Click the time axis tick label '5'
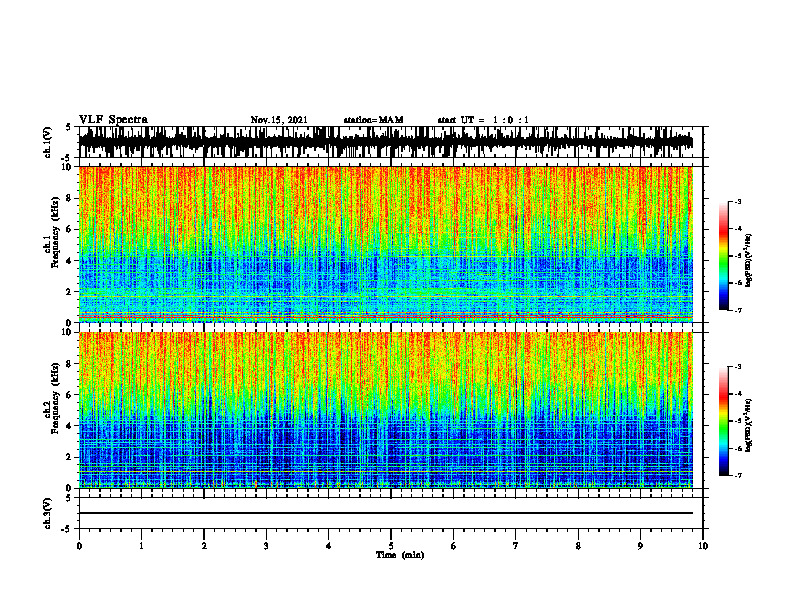Viewport: 792px width, 612px height. (x=391, y=546)
